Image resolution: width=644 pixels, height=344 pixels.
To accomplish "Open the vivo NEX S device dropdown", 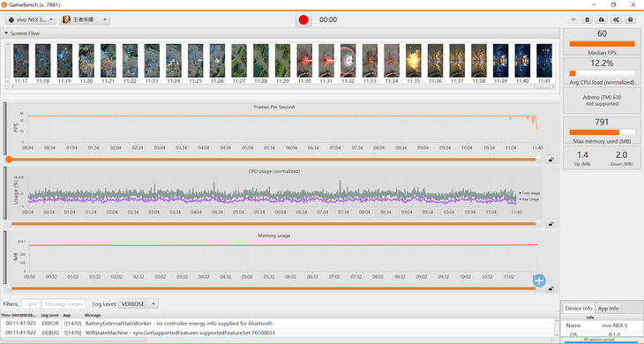I will coord(31,19).
